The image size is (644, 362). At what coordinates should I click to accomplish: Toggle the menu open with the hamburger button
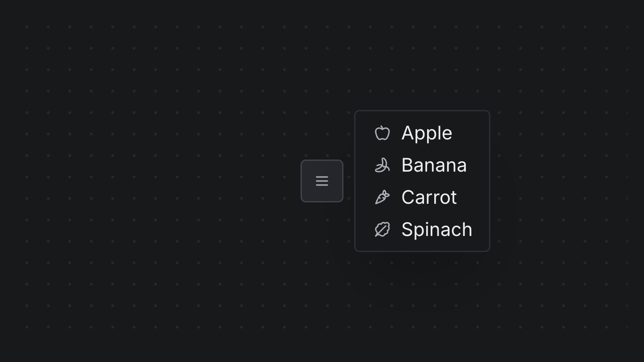click(x=322, y=181)
